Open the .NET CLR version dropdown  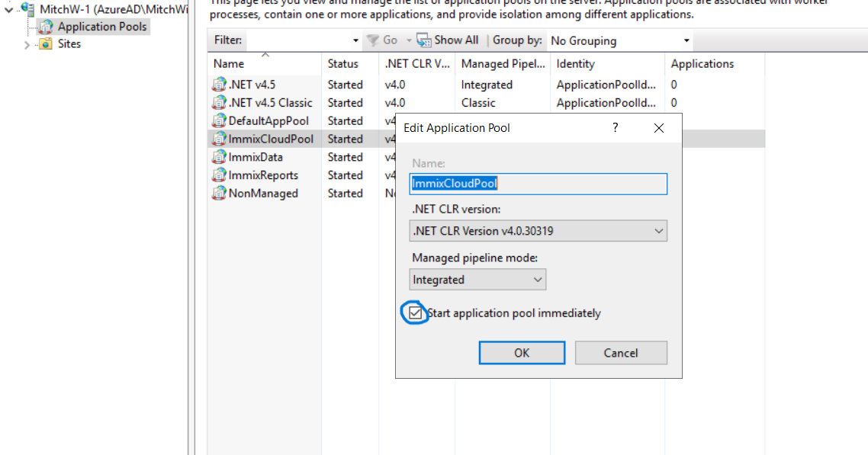pos(658,231)
